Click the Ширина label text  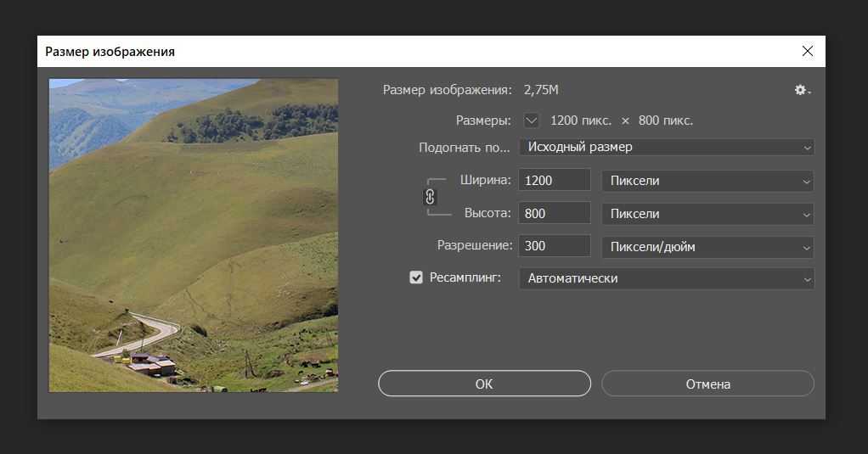click(x=486, y=180)
